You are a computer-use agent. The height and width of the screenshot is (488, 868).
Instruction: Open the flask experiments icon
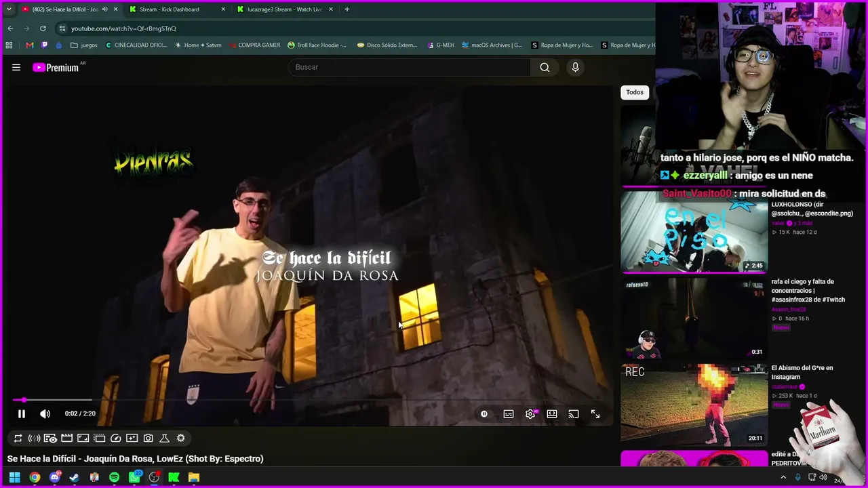(x=164, y=438)
